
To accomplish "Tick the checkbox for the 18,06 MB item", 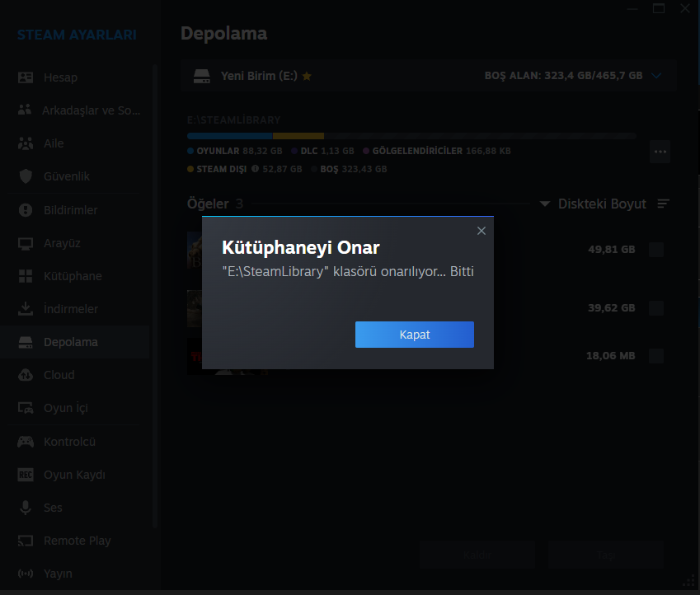I will pos(656,356).
